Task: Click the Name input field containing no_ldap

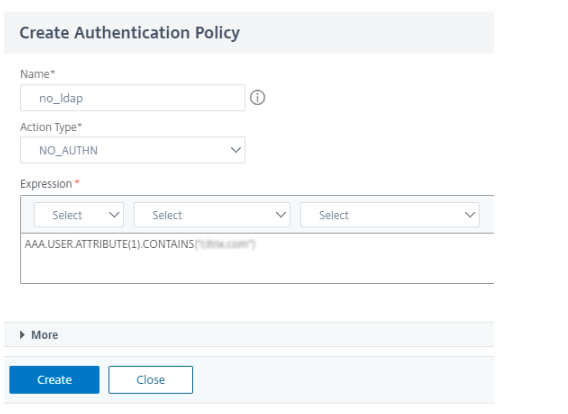Action: [x=133, y=98]
